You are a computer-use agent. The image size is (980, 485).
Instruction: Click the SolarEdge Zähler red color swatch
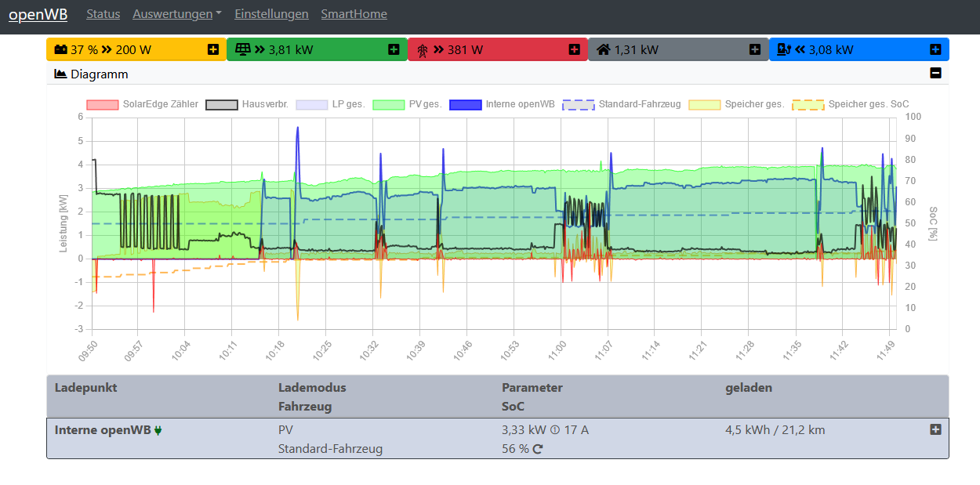102,104
